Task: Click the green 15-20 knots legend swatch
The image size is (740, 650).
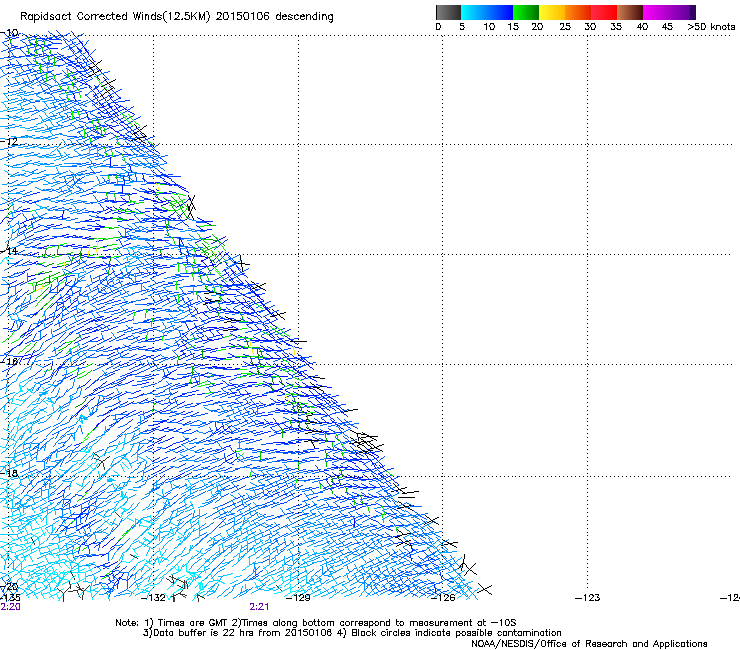Action: click(x=526, y=12)
